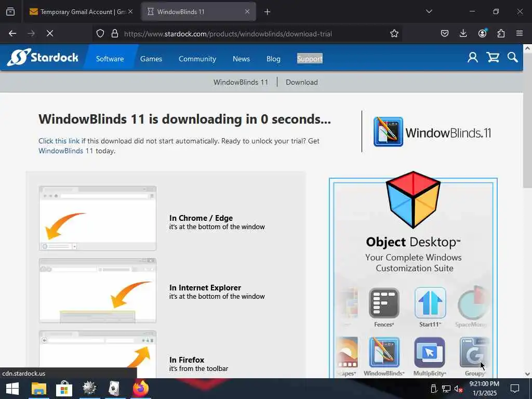The width and height of the screenshot is (532, 399).
Task: Click Chrome / Edge instruction thumbnail
Action: (98, 218)
